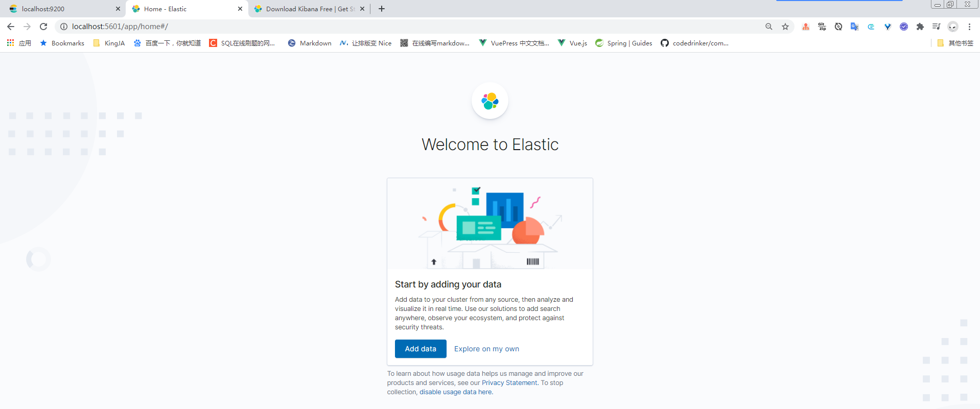Image resolution: width=980 pixels, height=409 pixels.
Task: Click 'disable usage data here' link
Action: tap(455, 392)
